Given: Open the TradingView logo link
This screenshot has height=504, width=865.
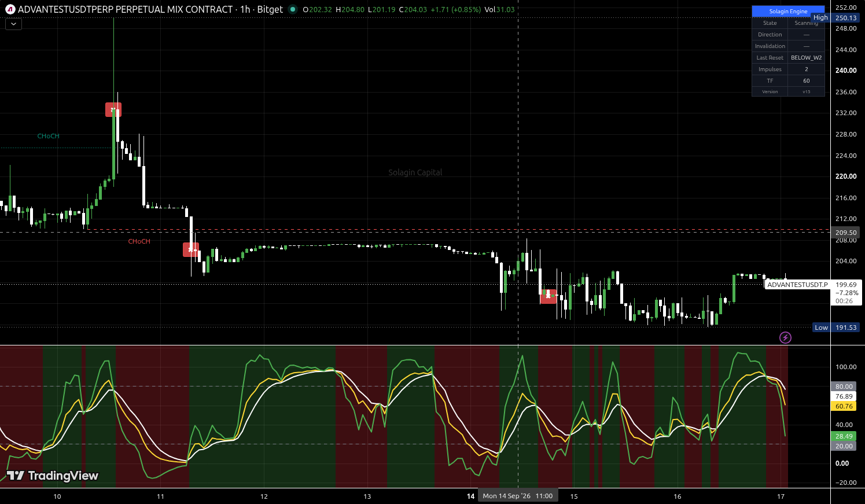Looking at the screenshot, I should coord(53,476).
